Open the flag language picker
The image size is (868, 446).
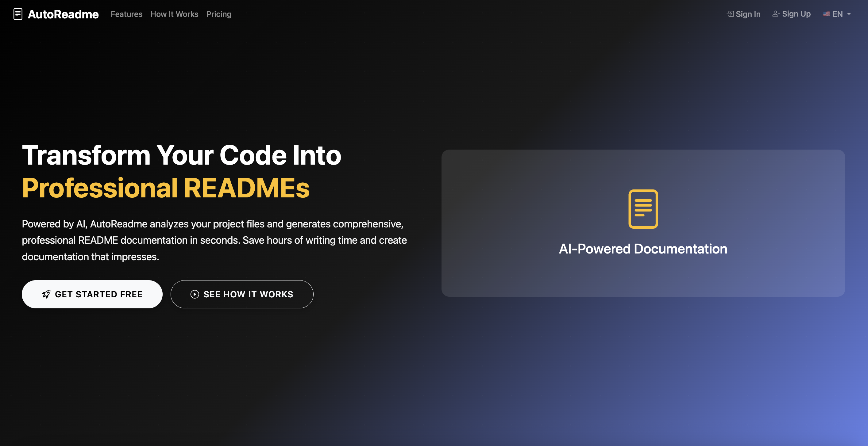pyautogui.click(x=826, y=14)
